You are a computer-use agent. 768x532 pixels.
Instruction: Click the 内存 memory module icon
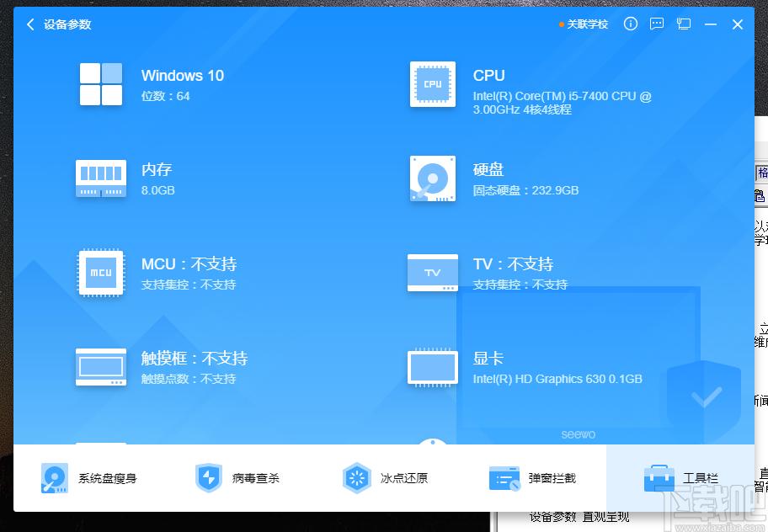tap(101, 178)
